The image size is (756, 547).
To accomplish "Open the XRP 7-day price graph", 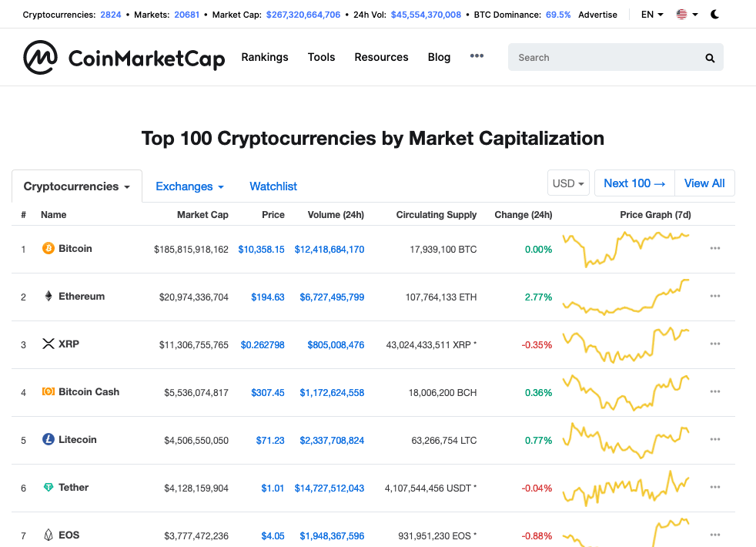I will pyautogui.click(x=626, y=345).
